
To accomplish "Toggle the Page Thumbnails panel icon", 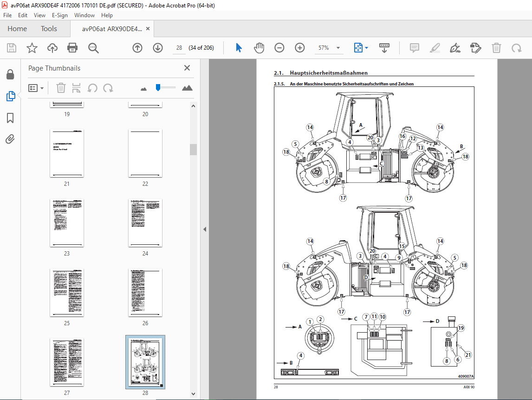I will click(x=11, y=96).
